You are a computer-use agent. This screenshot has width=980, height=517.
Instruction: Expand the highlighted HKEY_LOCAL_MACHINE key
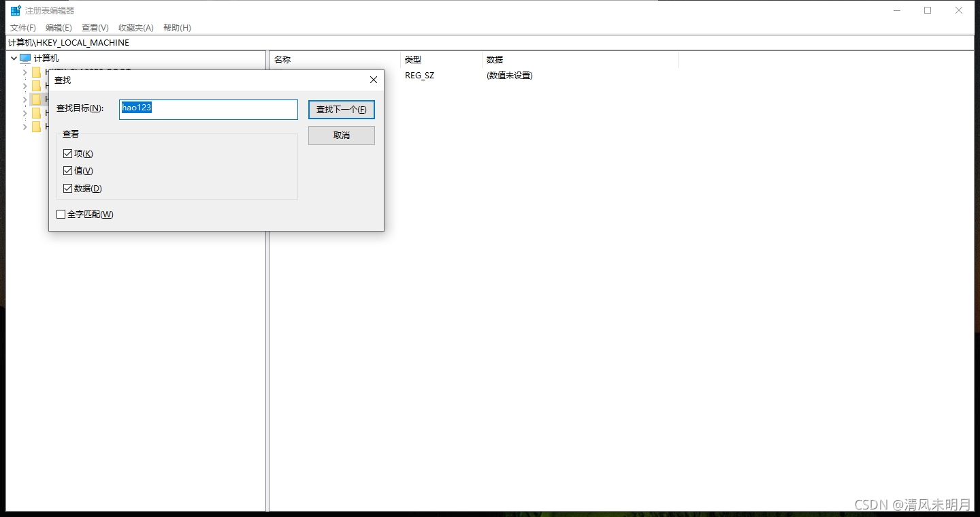(x=25, y=99)
